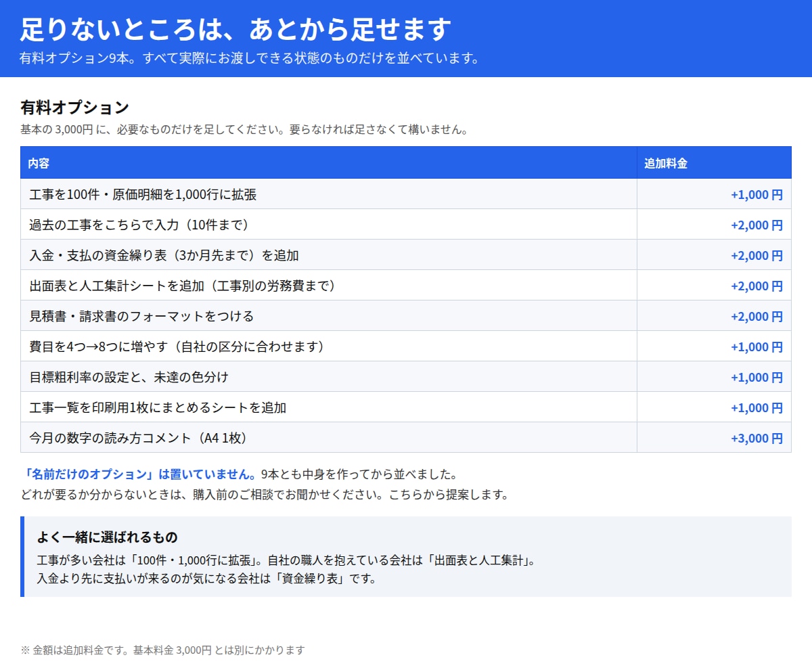Click the +1,000円 price for 費目 row
812x670 pixels.
(x=757, y=347)
